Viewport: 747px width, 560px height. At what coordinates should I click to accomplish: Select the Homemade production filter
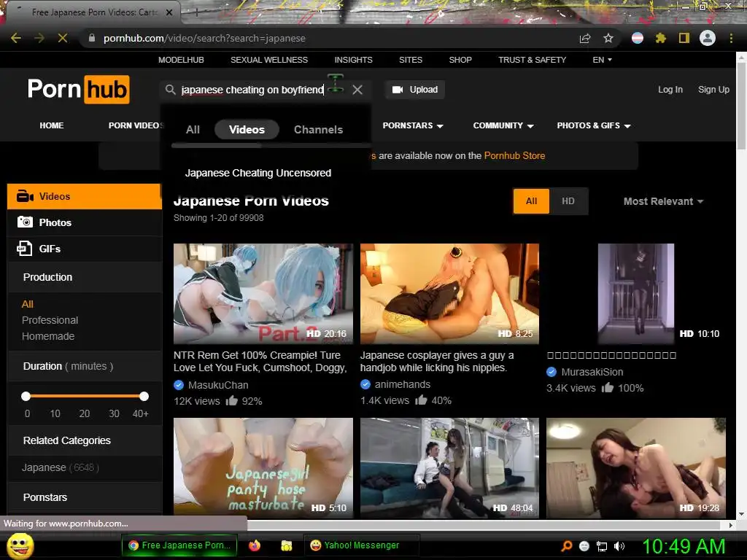(48, 336)
